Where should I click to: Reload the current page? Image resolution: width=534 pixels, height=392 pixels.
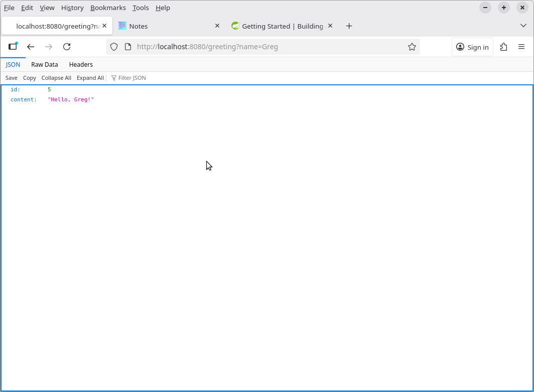click(x=67, y=47)
